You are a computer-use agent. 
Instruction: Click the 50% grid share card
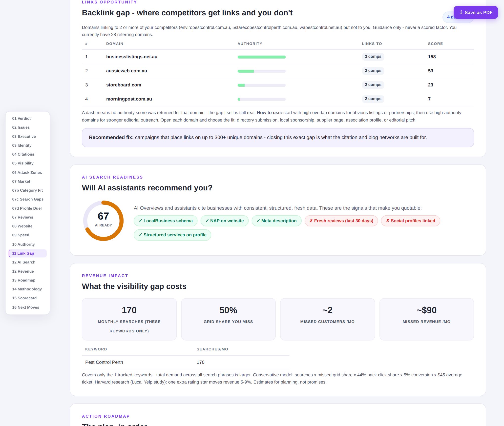coord(228,319)
